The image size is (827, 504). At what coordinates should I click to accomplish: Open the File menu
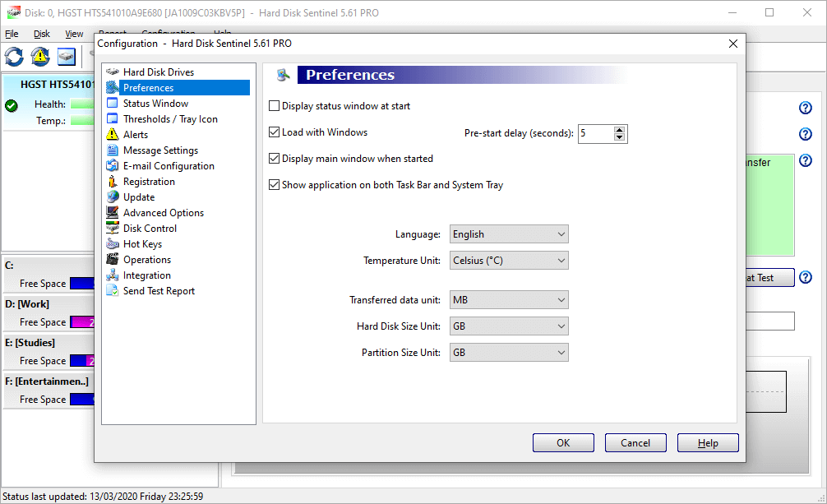[12, 34]
